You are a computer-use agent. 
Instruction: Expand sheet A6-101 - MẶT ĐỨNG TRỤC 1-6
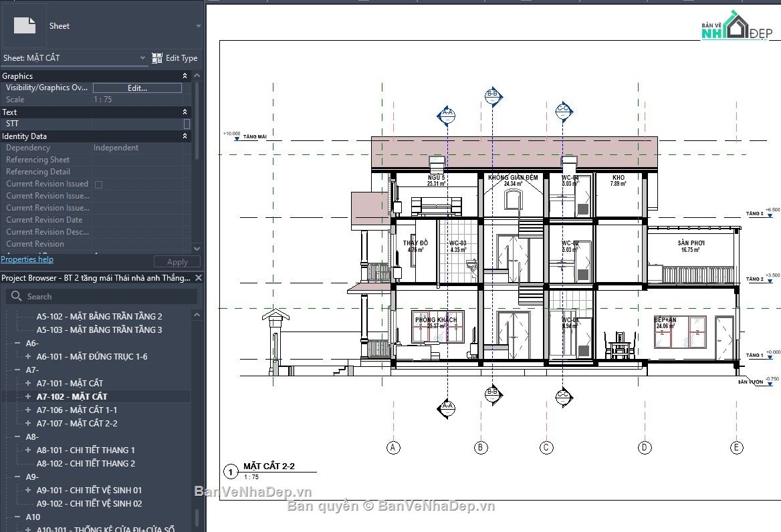(28, 356)
